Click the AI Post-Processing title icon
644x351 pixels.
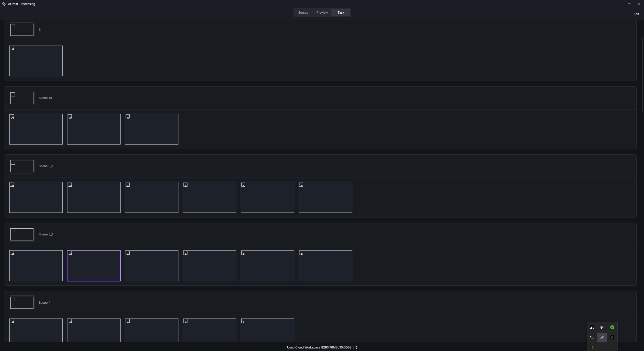[4, 4]
